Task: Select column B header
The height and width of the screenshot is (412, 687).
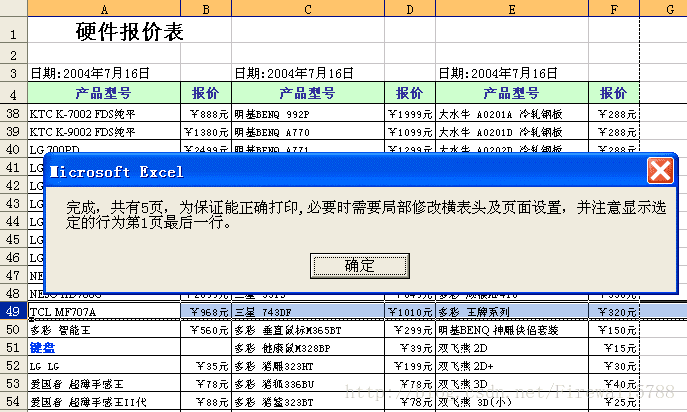Action: point(206,9)
